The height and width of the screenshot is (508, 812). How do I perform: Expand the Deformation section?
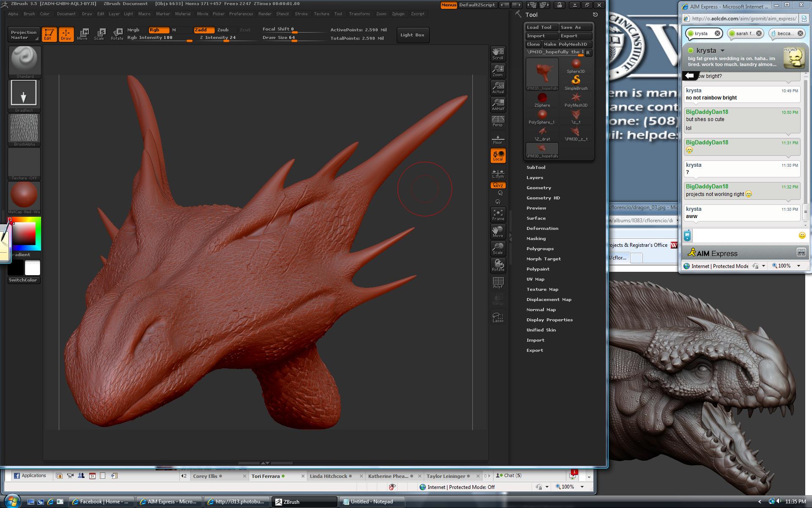[x=542, y=229]
